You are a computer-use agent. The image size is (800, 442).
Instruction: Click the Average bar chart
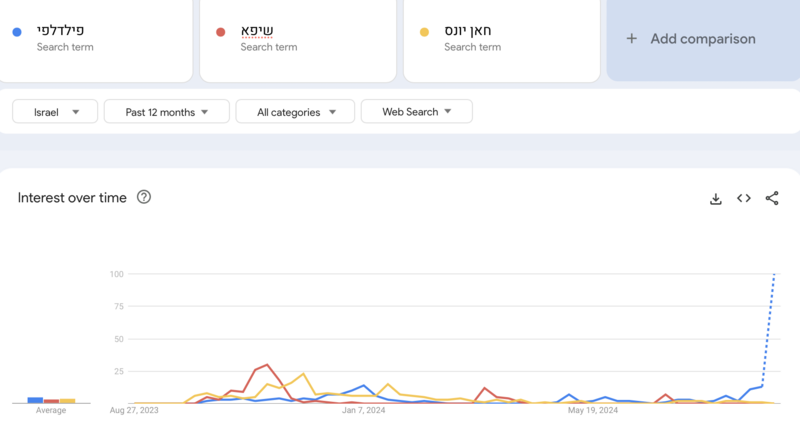51,400
